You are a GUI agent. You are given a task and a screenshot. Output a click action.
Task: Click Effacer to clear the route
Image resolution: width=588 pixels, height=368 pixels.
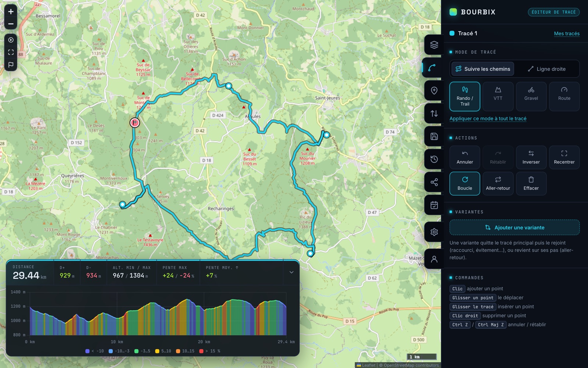(x=531, y=184)
